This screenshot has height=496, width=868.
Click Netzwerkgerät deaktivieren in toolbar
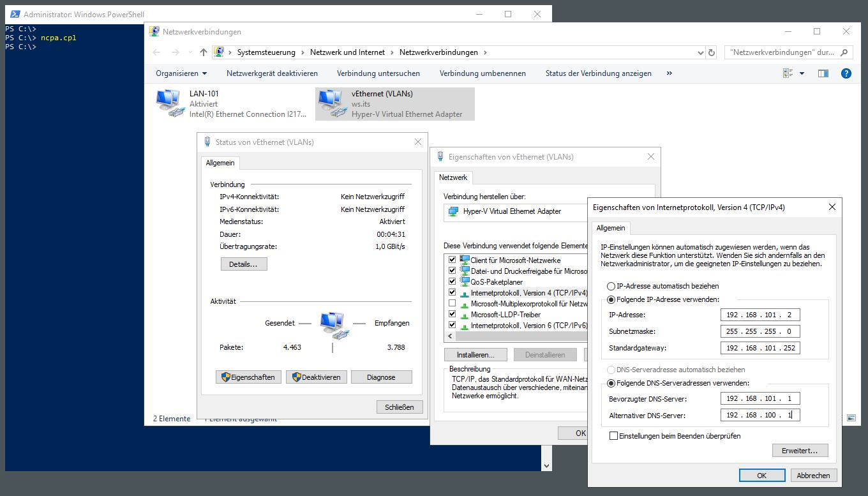[272, 73]
